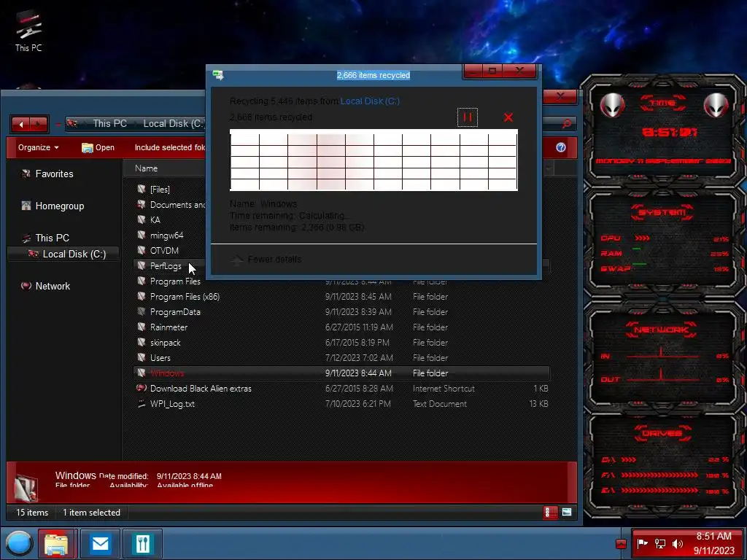The width and height of the screenshot is (747, 560).
Task: Pause the recycling operation
Action: tap(468, 117)
